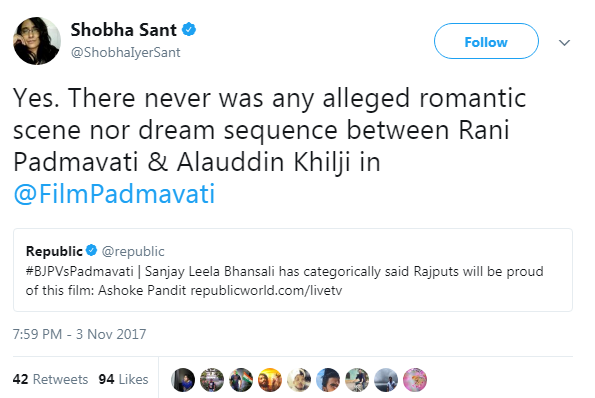Screen dimensions: 595x398
Task: Expand the tweet options chevron menu
Action: [564, 42]
